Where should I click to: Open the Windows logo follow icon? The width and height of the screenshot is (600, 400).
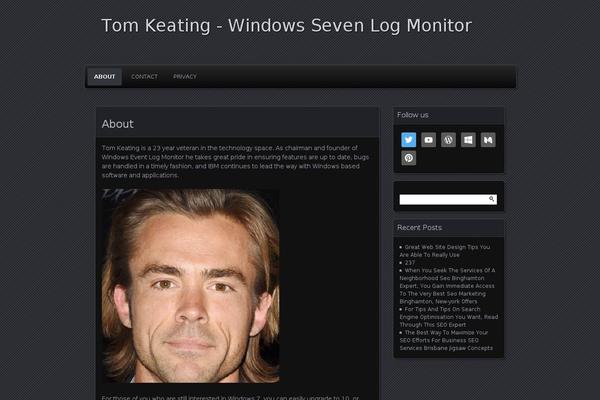click(468, 140)
